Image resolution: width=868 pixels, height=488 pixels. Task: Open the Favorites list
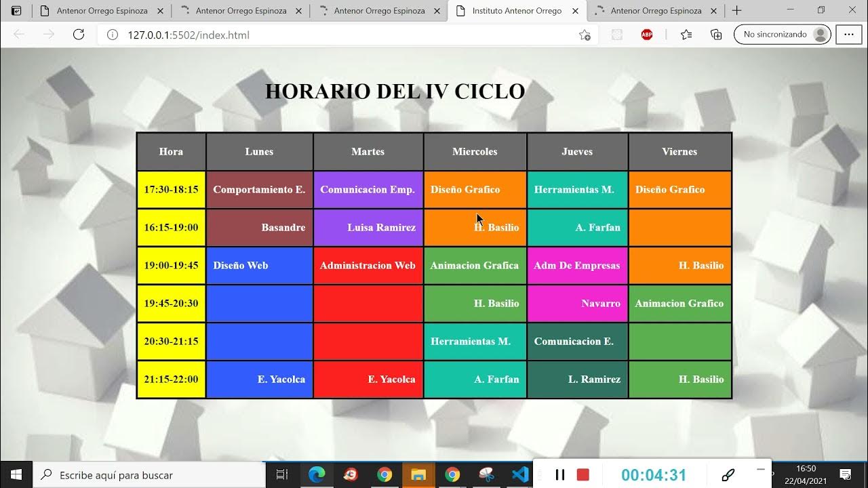click(686, 35)
